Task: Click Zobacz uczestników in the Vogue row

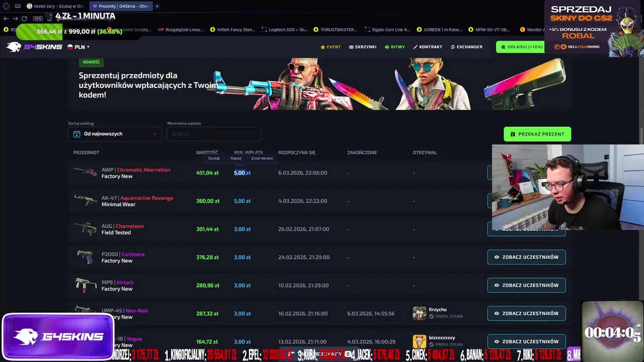Action: pyautogui.click(x=526, y=341)
